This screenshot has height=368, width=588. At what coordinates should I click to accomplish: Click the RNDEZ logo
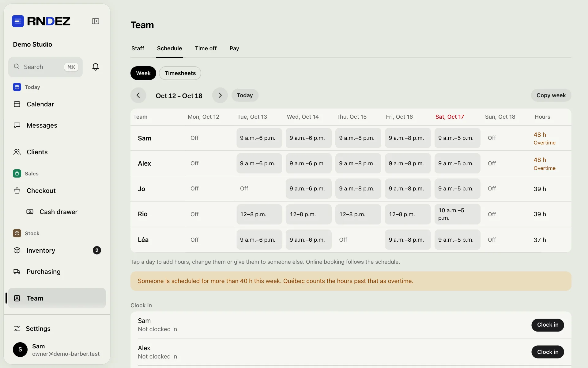[x=41, y=21]
